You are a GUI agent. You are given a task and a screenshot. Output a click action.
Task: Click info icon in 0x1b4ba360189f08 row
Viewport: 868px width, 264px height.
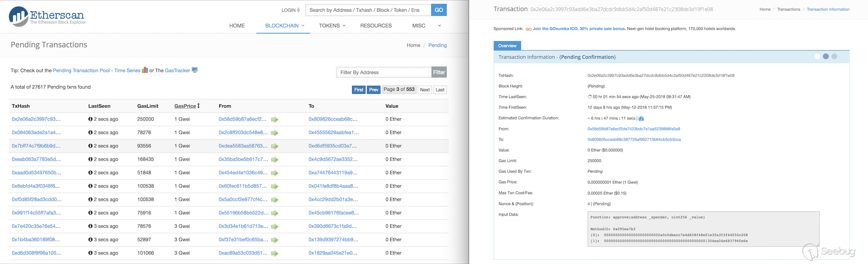pos(90,240)
